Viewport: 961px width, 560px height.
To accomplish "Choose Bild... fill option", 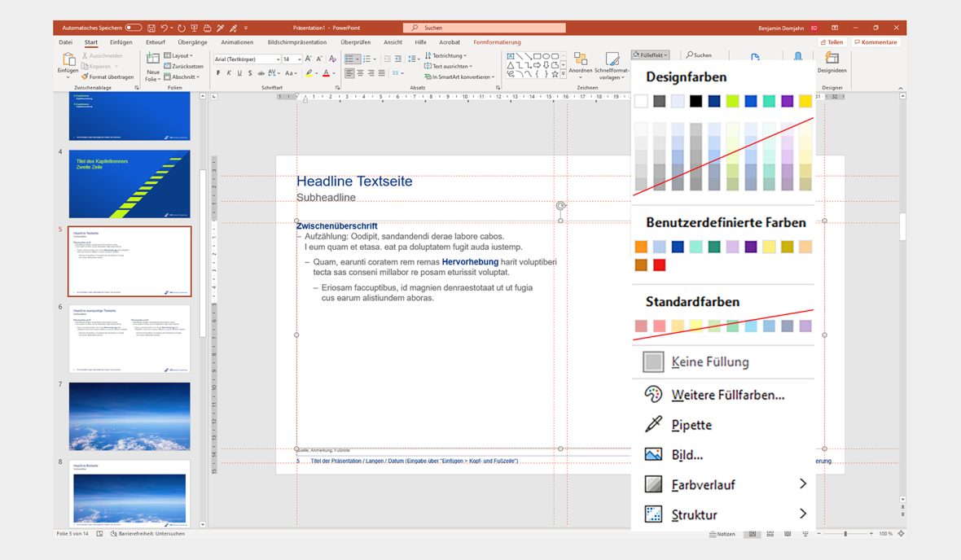I will (x=687, y=455).
